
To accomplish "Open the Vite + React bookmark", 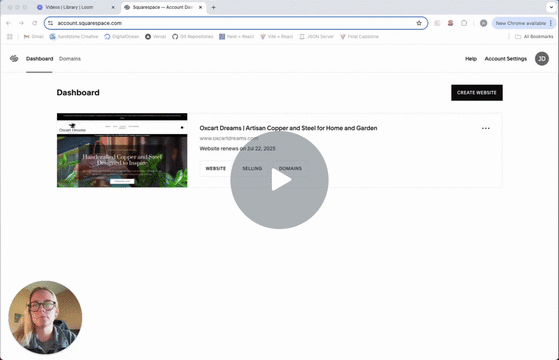I will tap(277, 37).
